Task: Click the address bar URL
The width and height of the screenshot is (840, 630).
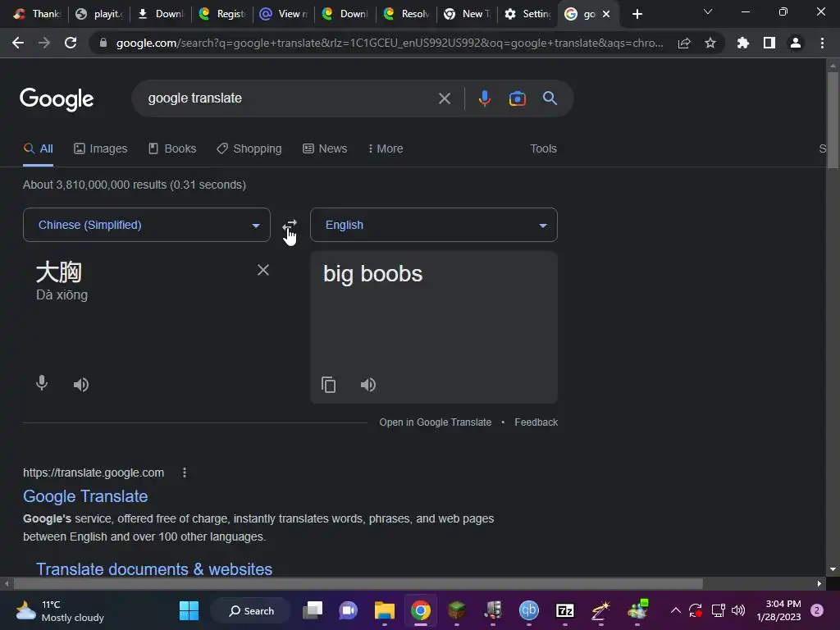Action: click(x=390, y=43)
